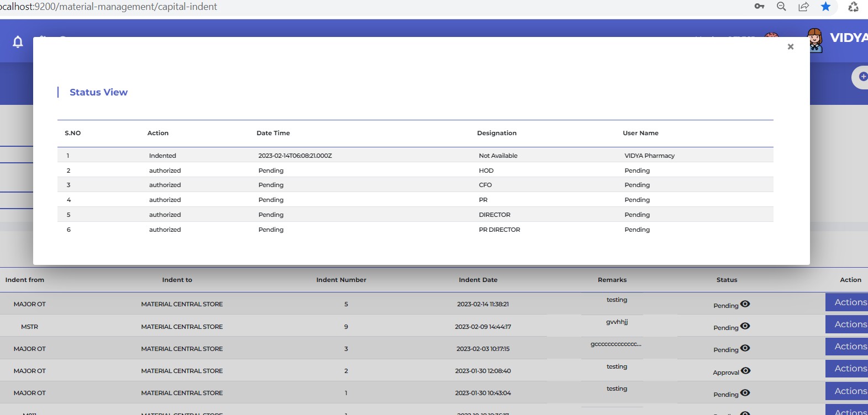
Task: Open browser zoom magnifier icon
Action: (x=781, y=7)
